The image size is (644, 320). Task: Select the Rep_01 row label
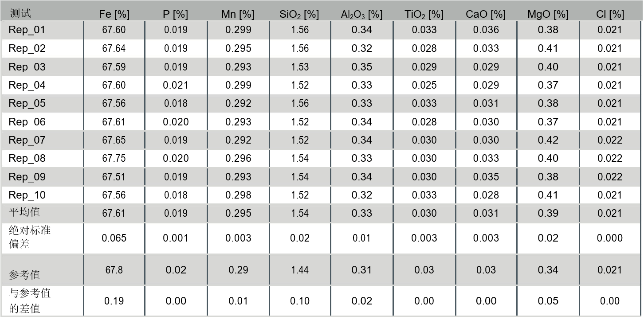click(x=27, y=30)
